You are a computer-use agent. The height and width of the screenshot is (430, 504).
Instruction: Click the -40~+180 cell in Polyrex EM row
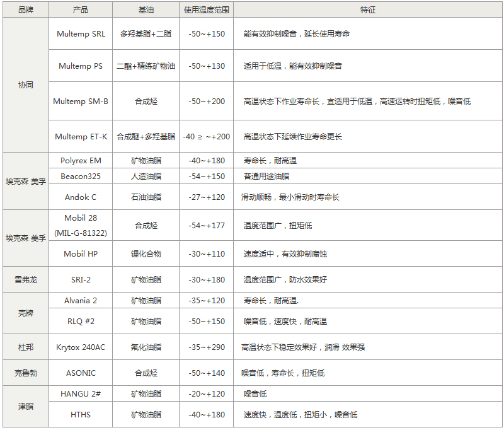(x=207, y=161)
